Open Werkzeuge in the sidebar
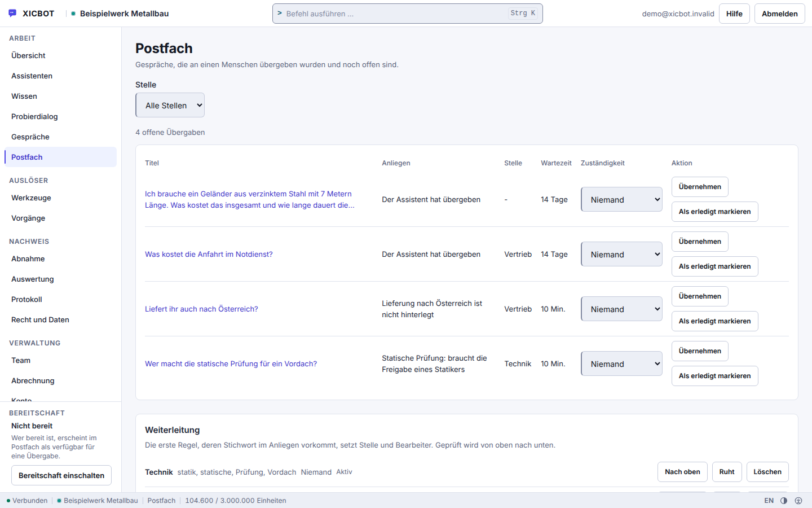This screenshot has height=508, width=812. (x=60, y=198)
